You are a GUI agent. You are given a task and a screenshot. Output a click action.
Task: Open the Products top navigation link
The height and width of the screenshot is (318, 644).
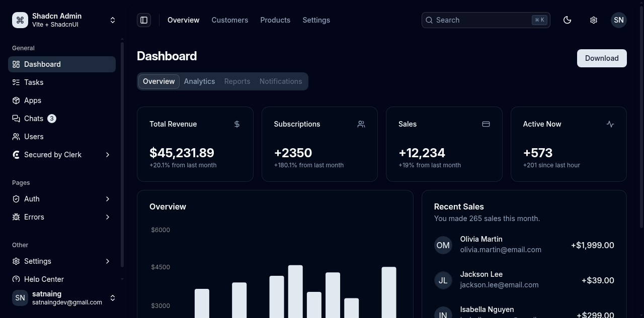tap(275, 20)
